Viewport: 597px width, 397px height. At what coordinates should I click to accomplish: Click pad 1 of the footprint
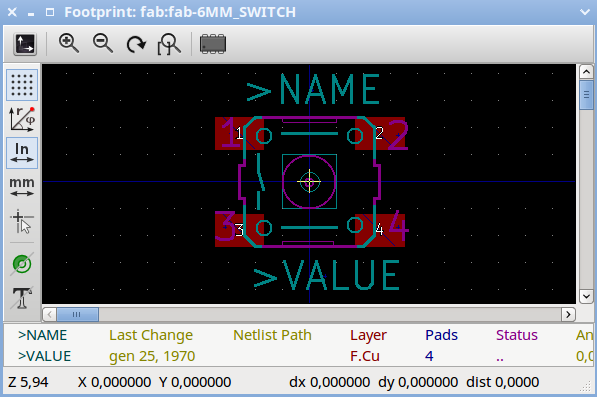[x=239, y=133]
